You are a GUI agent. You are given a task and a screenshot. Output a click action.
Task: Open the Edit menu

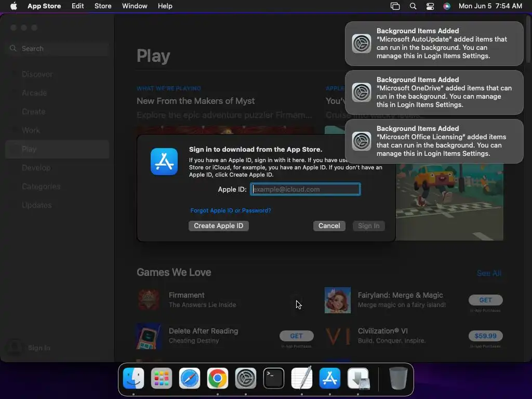click(78, 6)
